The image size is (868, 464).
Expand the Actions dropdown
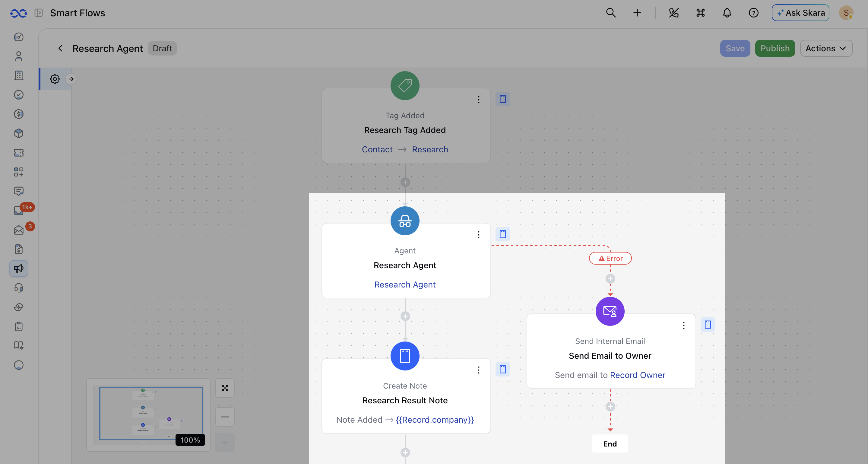click(x=826, y=48)
